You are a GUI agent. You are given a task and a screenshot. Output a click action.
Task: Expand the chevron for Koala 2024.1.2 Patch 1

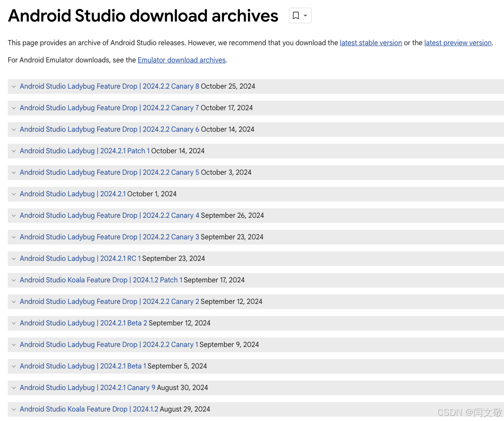[x=13, y=281]
